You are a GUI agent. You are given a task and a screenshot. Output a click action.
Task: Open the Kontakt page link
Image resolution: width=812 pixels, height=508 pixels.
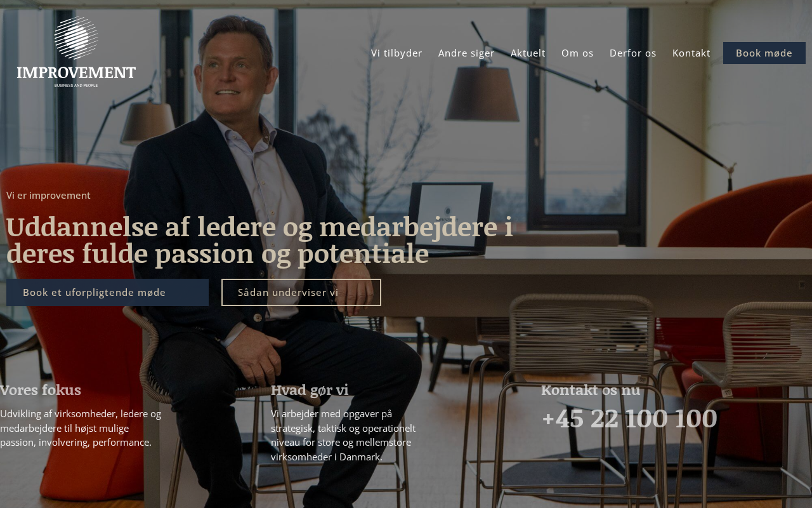click(691, 53)
